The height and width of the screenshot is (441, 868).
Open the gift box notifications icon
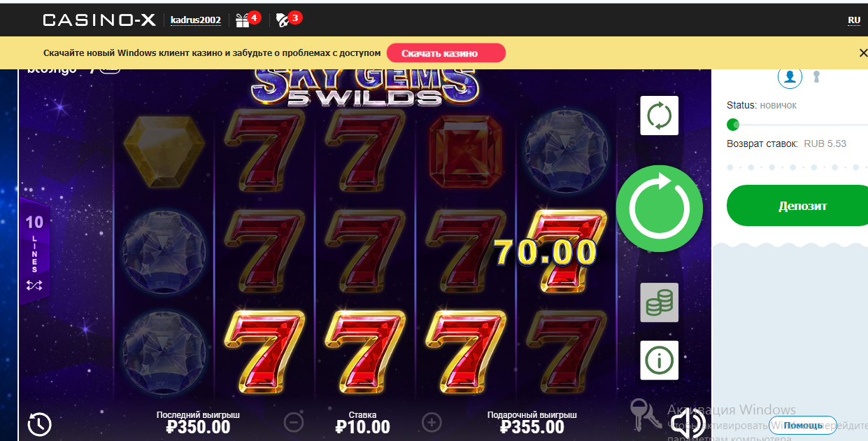click(x=242, y=20)
